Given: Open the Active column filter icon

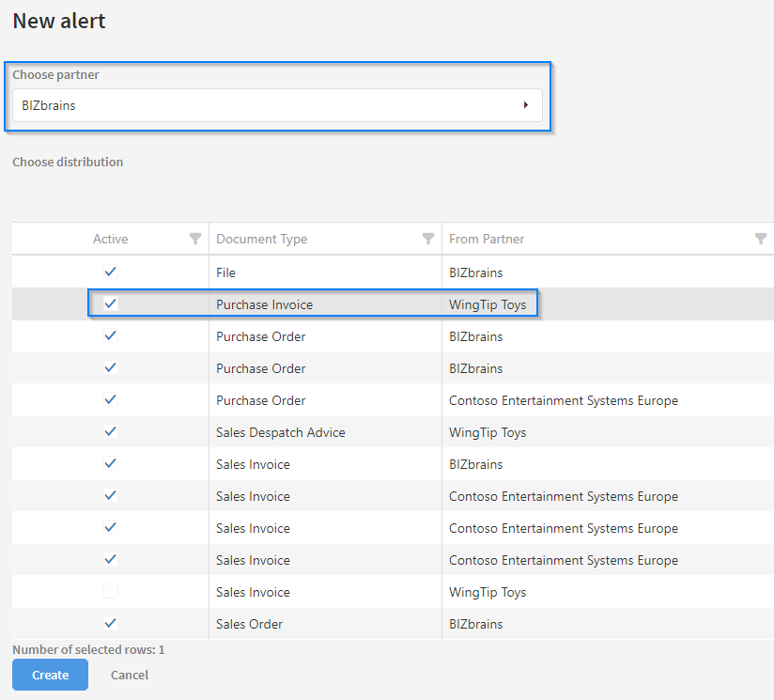Looking at the screenshot, I should (x=195, y=239).
